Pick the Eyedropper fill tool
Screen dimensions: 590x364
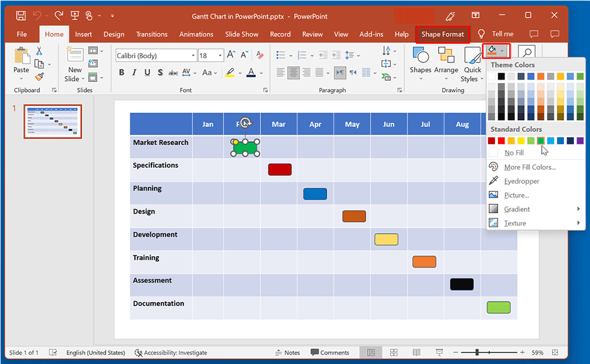click(x=521, y=181)
